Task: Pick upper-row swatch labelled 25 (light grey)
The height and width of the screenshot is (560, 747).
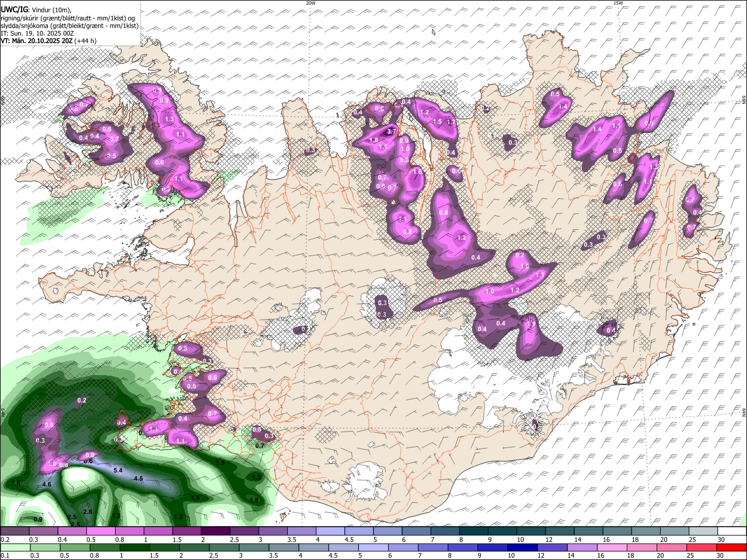Action: [703, 531]
